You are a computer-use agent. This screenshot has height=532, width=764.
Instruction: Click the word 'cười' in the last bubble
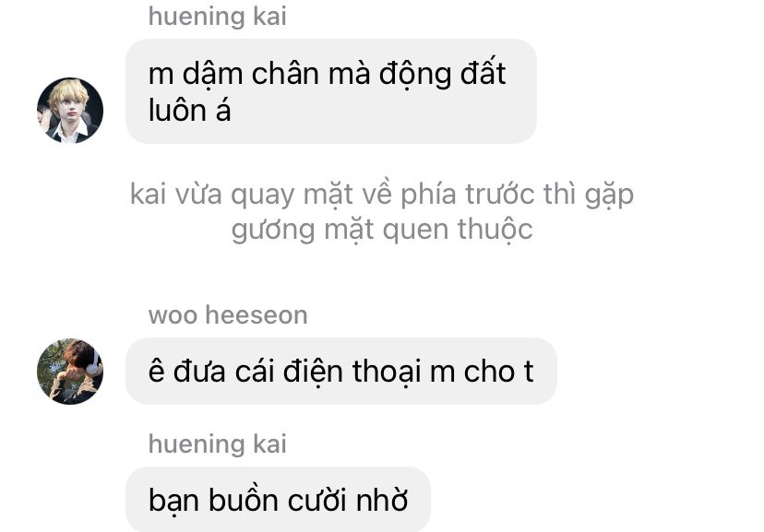click(x=316, y=501)
